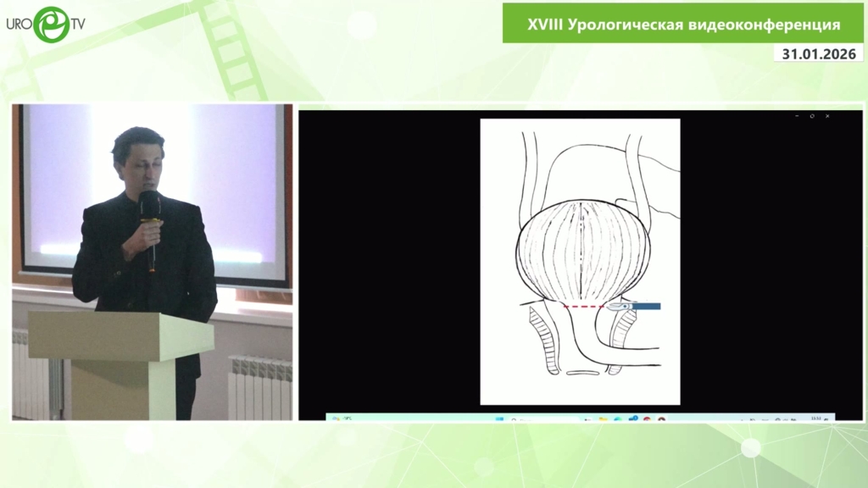868x488 pixels.
Task: Click the conference title green banner
Action: [x=683, y=24]
